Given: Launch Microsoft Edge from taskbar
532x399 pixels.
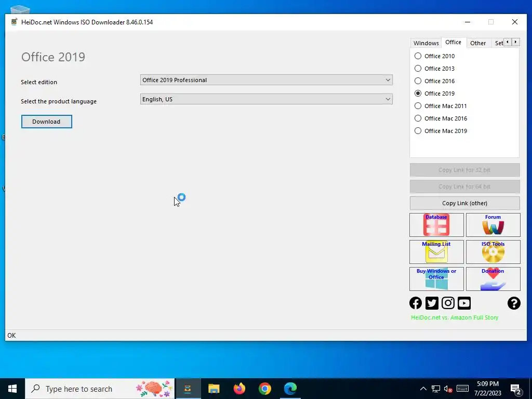Looking at the screenshot, I should point(290,389).
